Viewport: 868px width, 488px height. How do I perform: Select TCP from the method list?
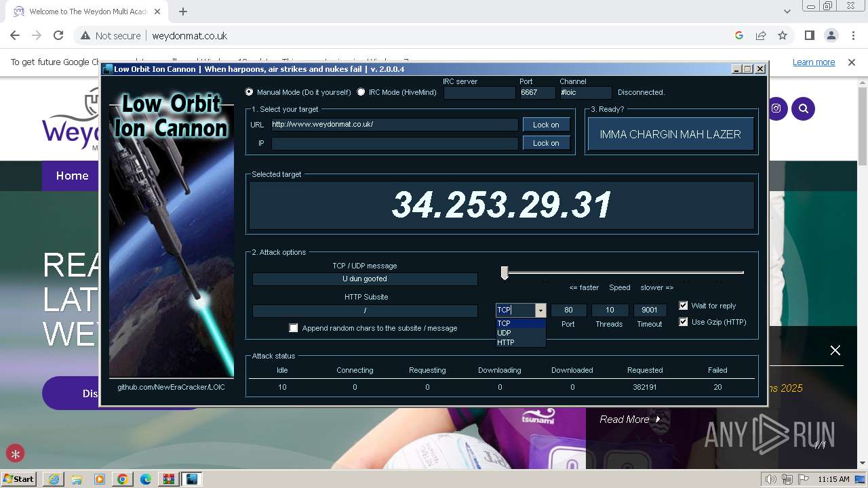(521, 323)
